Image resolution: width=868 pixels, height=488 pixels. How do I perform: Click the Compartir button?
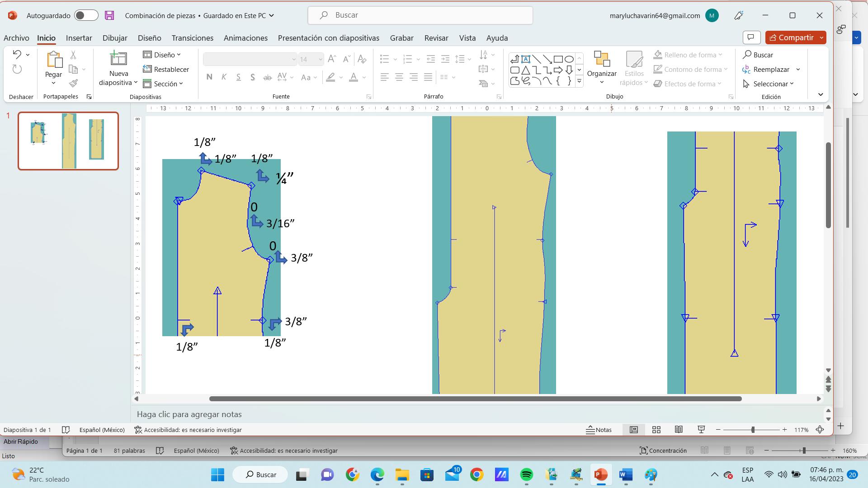(x=791, y=38)
